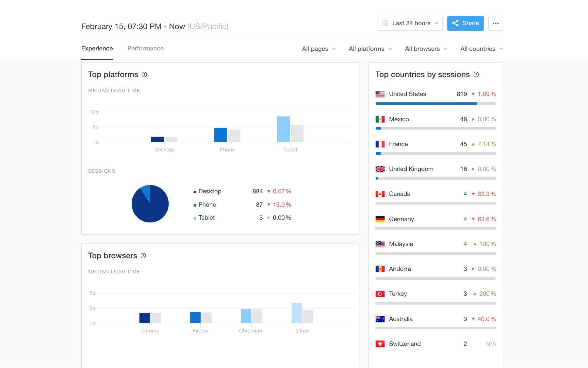Open the ellipsis more-options menu

pos(496,23)
